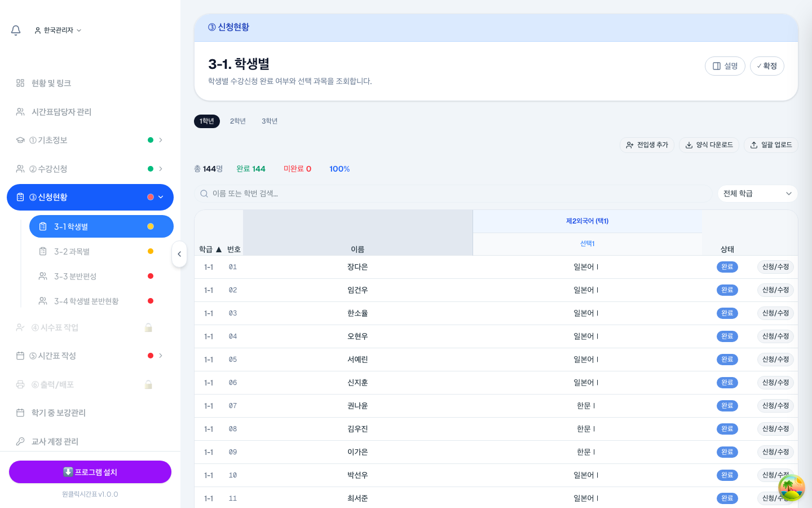Switch to the 2학년 tab

238,121
